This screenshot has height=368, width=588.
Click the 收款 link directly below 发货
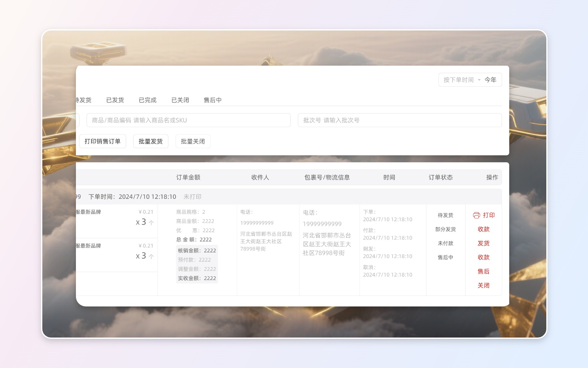click(x=483, y=257)
